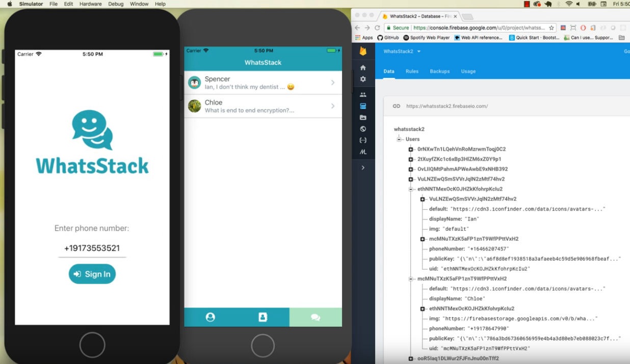
Task: Select the chats tab icon
Action: (x=316, y=317)
